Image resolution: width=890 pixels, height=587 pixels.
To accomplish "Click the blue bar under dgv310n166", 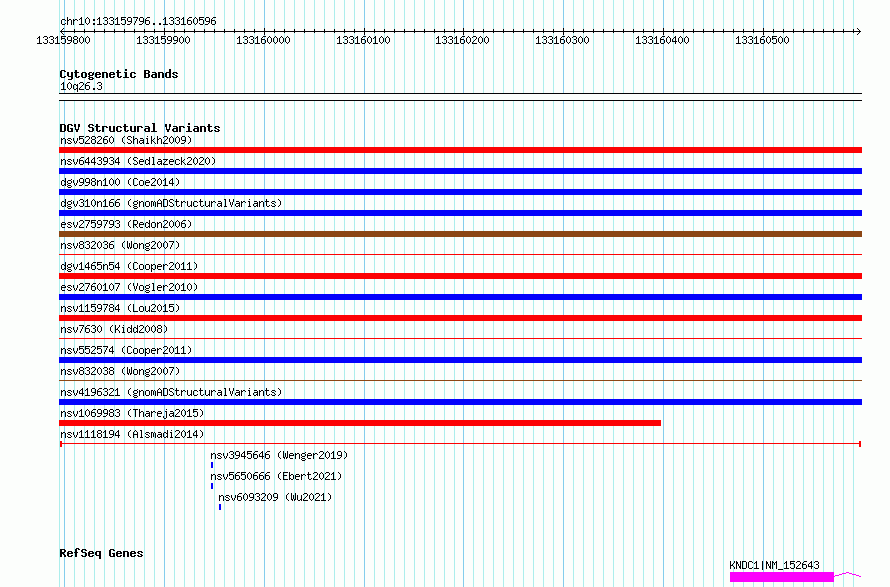I will pyautogui.click(x=460, y=213).
